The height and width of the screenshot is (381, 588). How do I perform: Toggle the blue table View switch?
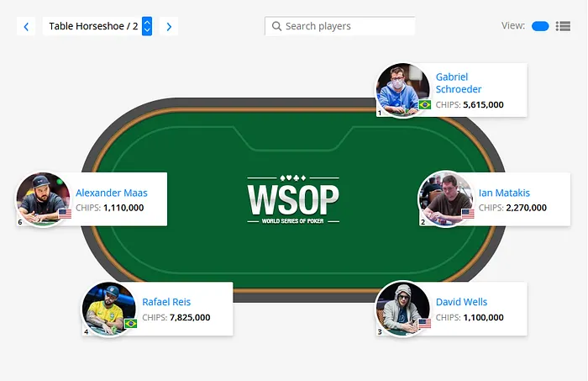(540, 26)
